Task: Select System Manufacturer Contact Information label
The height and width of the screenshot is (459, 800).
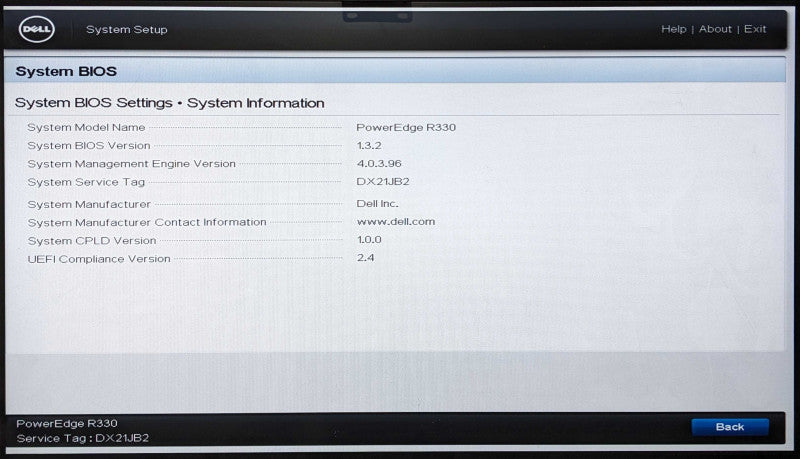Action: (x=147, y=222)
